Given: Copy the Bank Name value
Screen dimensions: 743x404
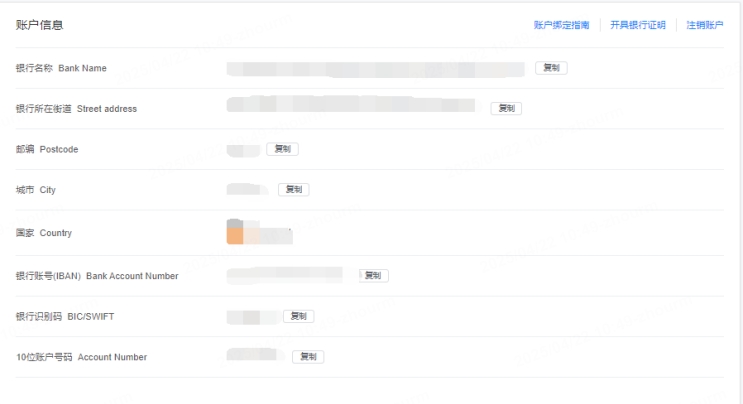Looking at the screenshot, I should [x=551, y=68].
